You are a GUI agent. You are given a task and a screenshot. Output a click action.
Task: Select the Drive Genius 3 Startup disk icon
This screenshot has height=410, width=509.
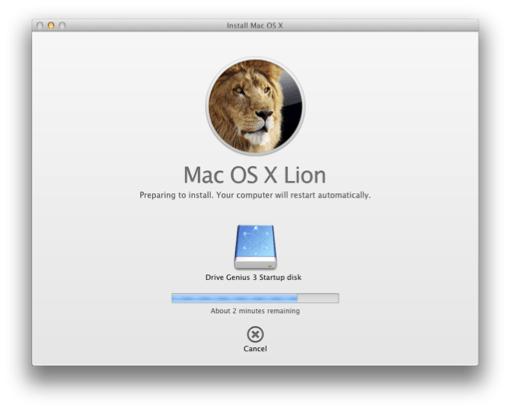click(255, 247)
